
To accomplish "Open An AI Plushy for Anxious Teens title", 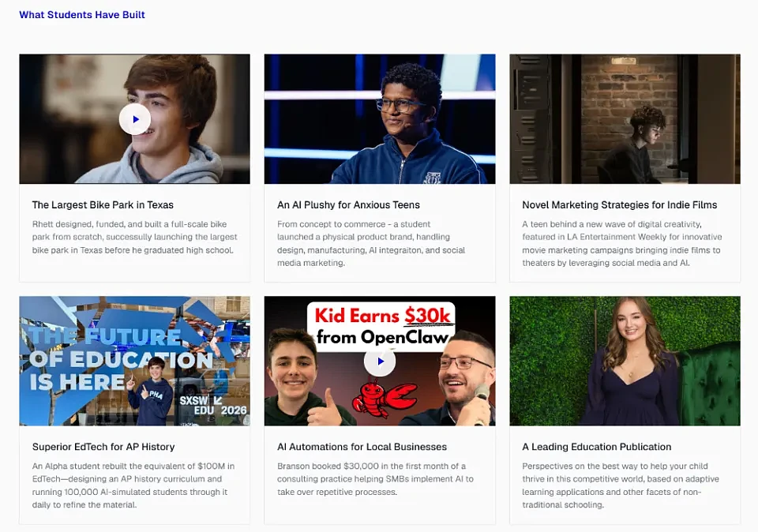I will pos(348,205).
